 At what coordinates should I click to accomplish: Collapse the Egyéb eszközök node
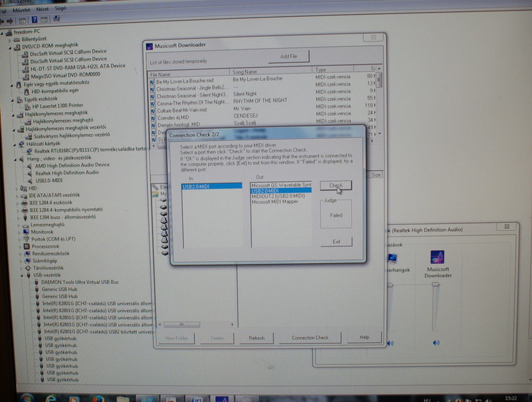coord(13,100)
